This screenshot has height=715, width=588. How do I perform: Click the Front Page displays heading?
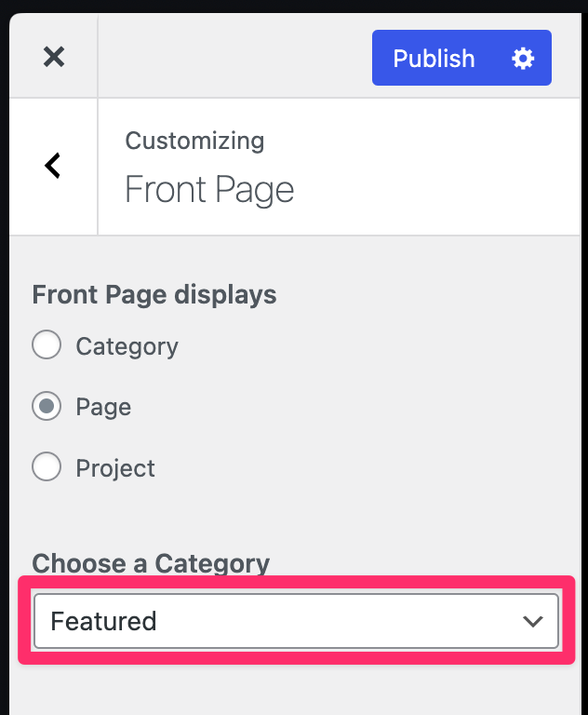(154, 295)
